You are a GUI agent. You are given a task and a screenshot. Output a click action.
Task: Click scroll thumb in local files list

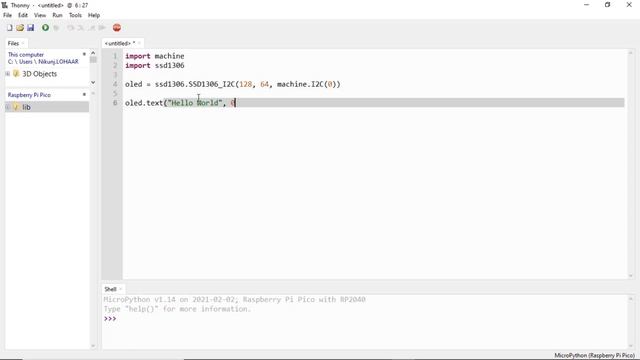93,60
